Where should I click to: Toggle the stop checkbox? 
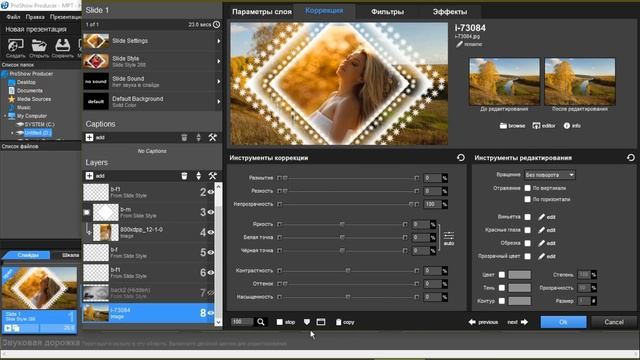click(280, 322)
